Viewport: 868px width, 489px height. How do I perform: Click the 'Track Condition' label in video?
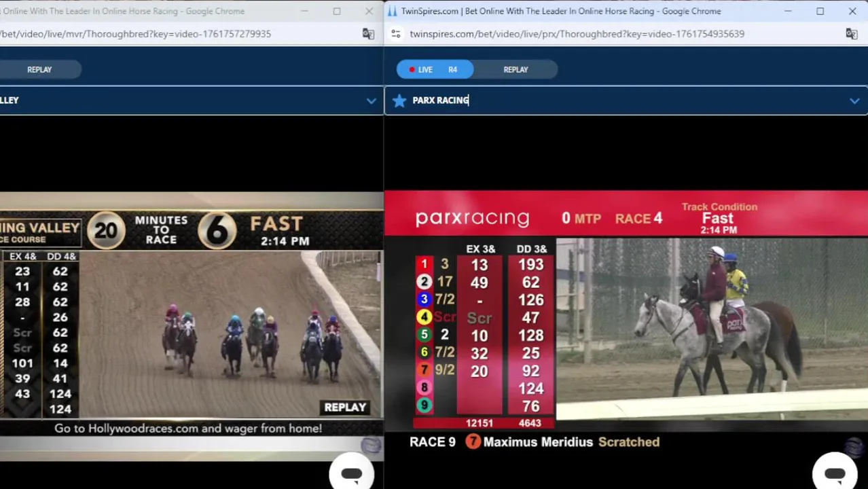719,206
